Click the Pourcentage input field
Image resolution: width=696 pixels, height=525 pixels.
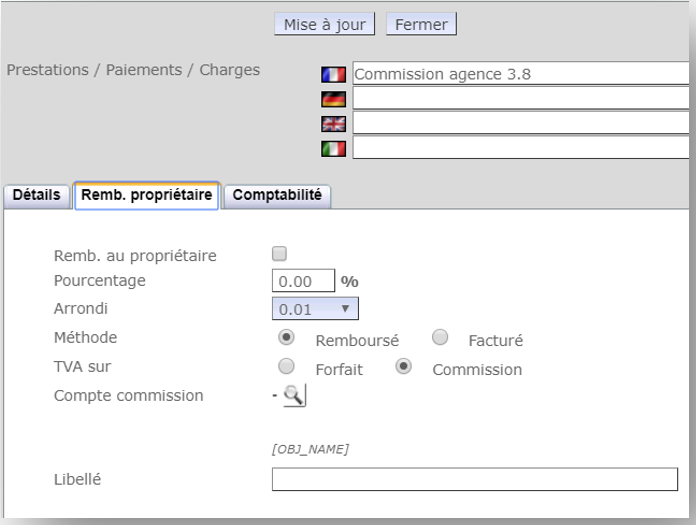[303, 282]
